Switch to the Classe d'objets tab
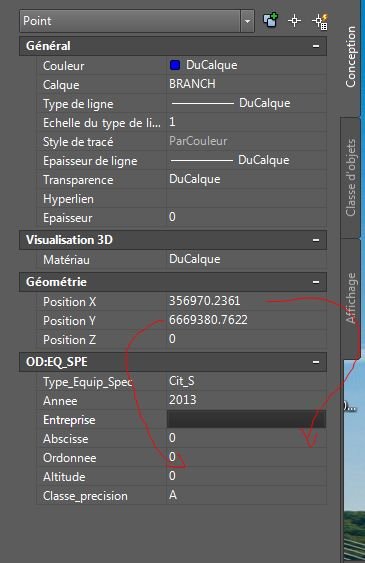Viewport: 365px width, 563px height. point(350,177)
